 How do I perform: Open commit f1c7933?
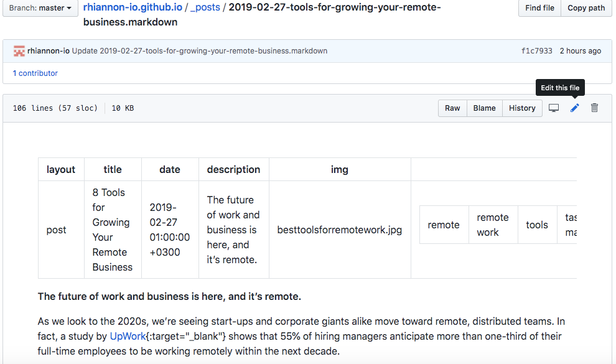[536, 51]
